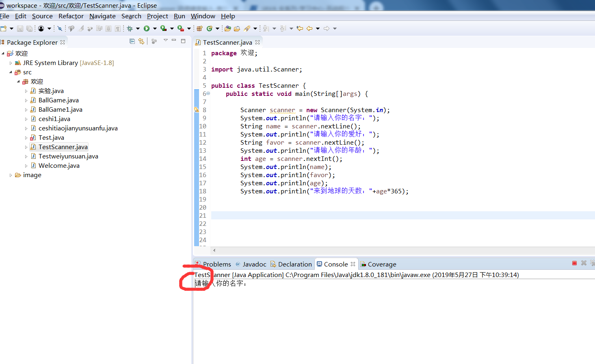Open the Window menu

tap(203, 16)
